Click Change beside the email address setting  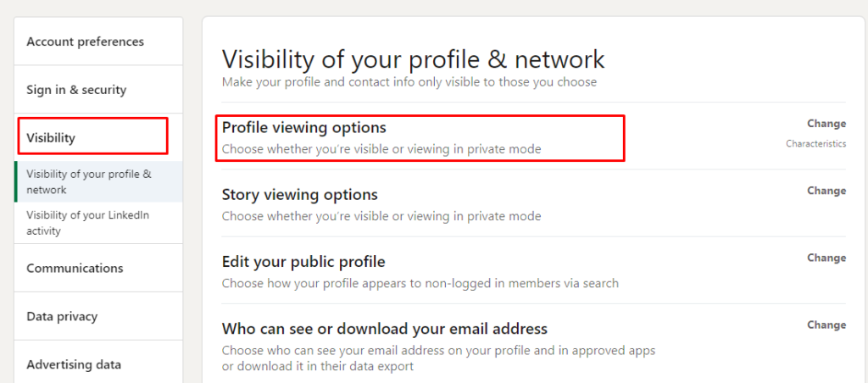tap(826, 325)
